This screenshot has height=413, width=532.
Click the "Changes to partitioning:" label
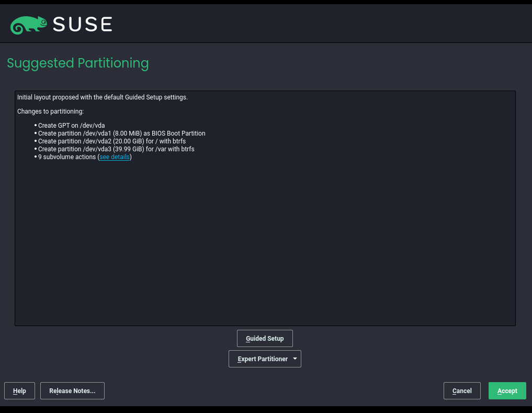tap(50, 111)
